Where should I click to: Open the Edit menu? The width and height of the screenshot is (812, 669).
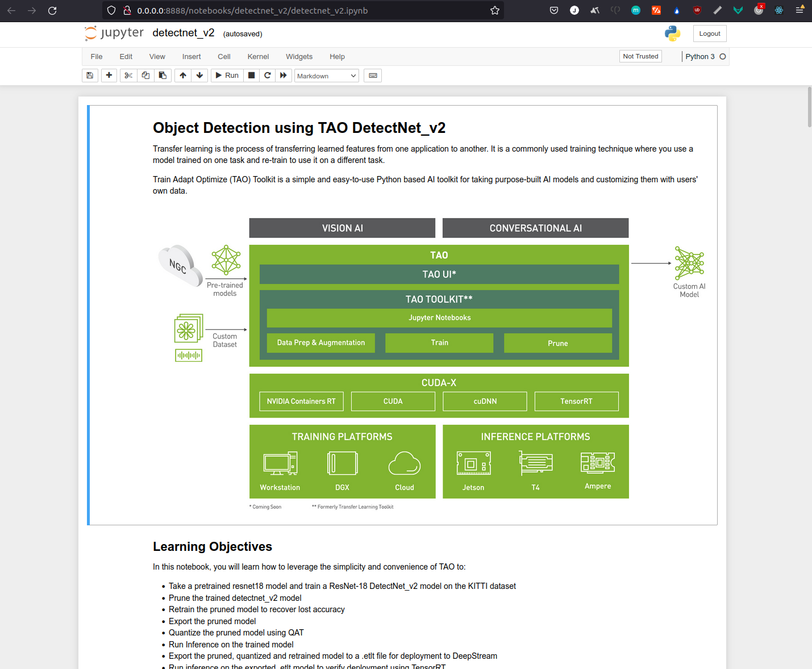coord(126,57)
